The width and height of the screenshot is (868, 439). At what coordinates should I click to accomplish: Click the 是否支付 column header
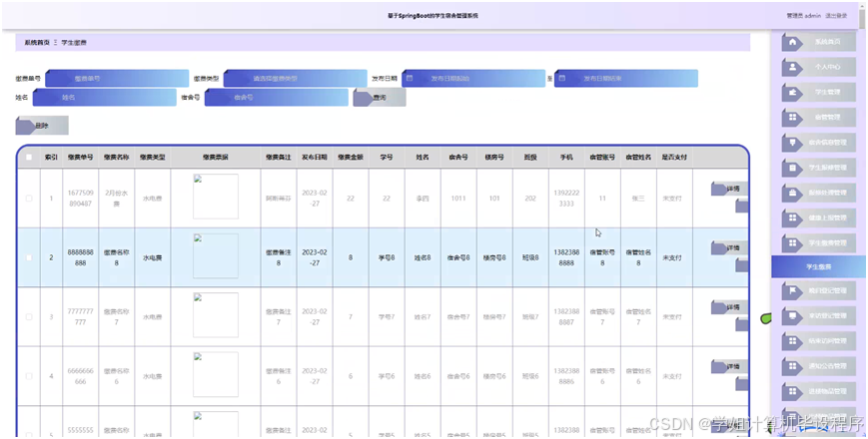674,157
